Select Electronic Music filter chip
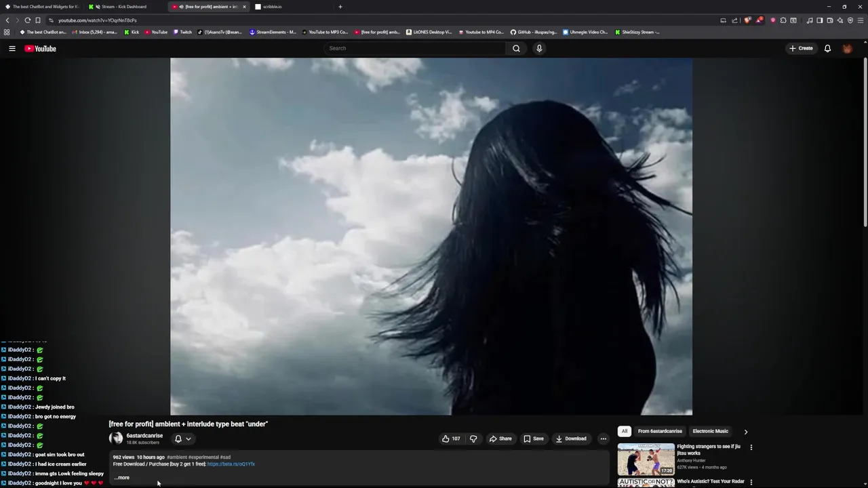Screen dimensions: 868x488 (710, 431)
